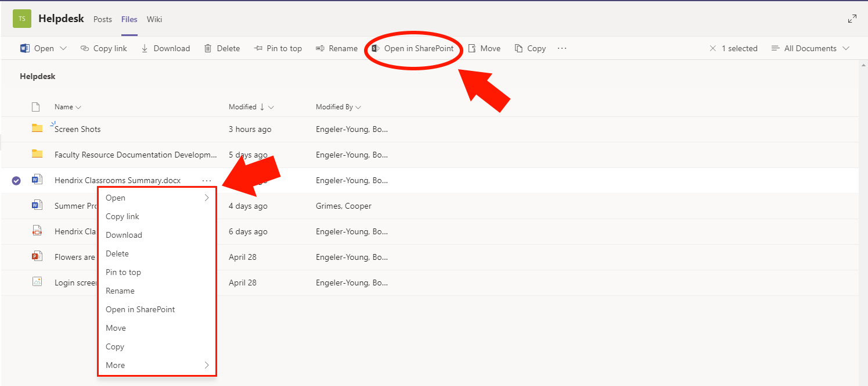Click the Helpdesk breadcrumb folder

(38, 76)
